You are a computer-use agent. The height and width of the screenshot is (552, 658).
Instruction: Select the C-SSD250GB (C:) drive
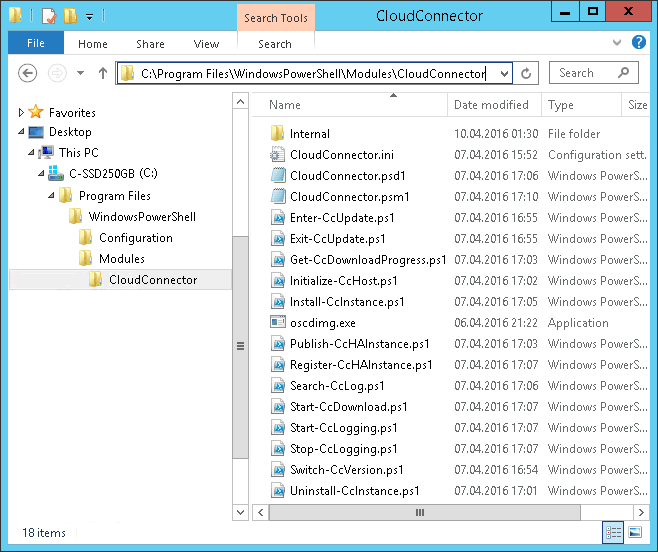113,173
